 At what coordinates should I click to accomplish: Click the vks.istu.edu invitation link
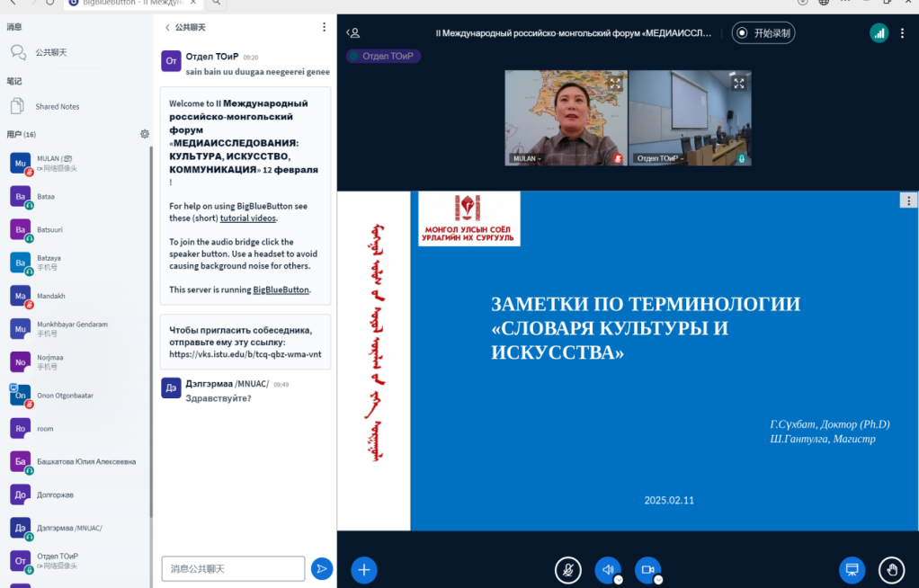[245, 354]
